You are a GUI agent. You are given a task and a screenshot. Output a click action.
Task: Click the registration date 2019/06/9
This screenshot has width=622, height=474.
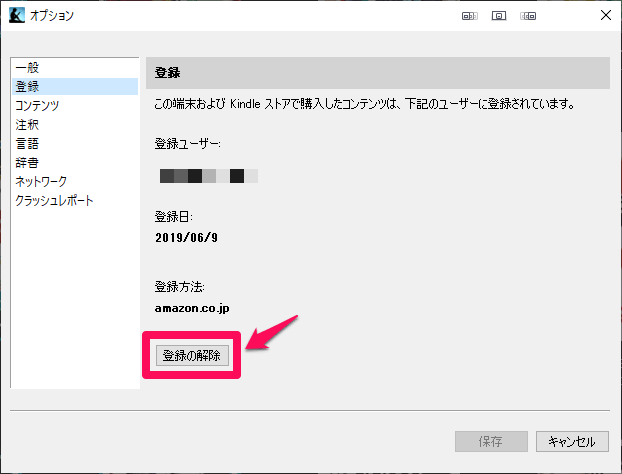(186, 238)
